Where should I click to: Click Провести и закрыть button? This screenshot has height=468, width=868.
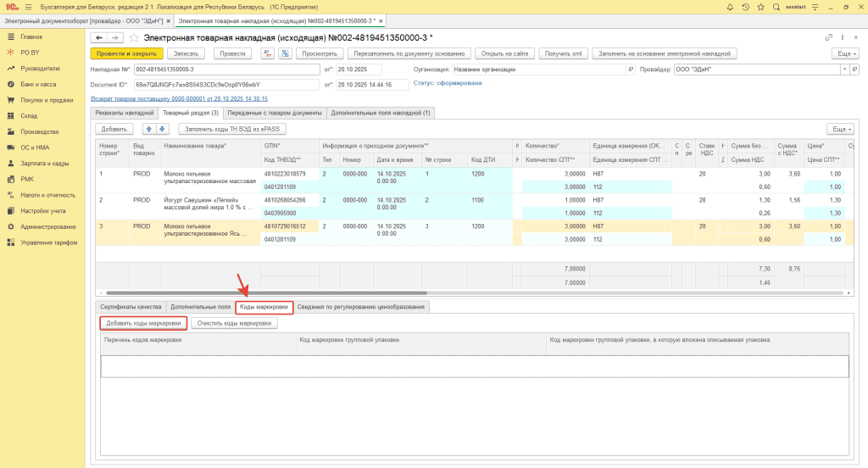point(125,53)
